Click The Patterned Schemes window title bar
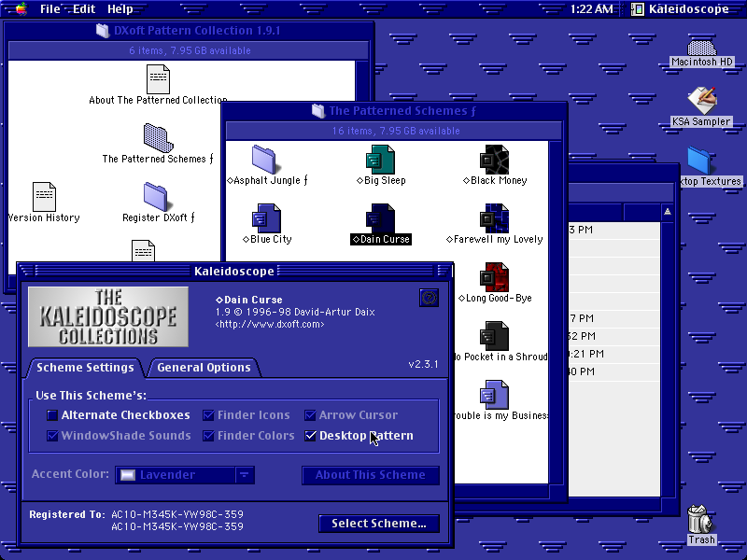The width and height of the screenshot is (747, 560). point(394,111)
